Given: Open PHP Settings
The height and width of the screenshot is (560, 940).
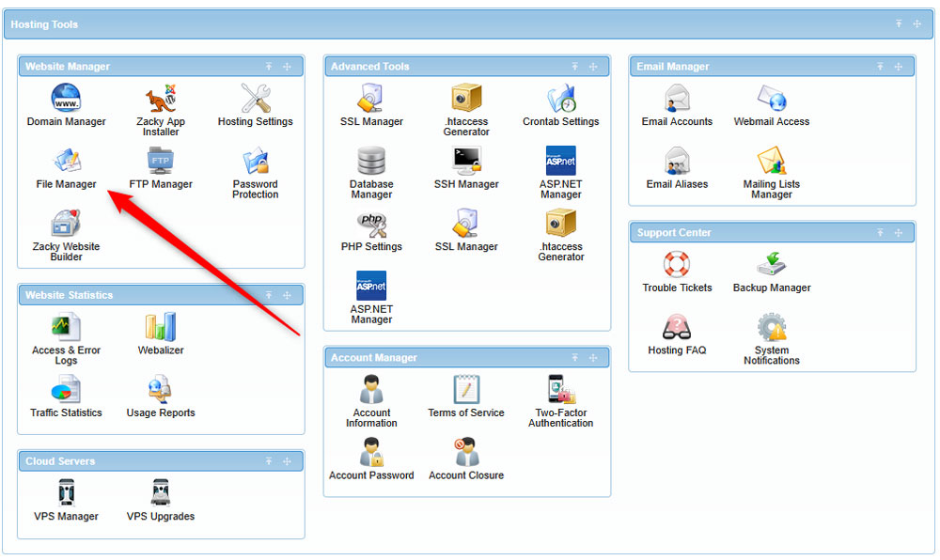Looking at the screenshot, I should [x=371, y=229].
